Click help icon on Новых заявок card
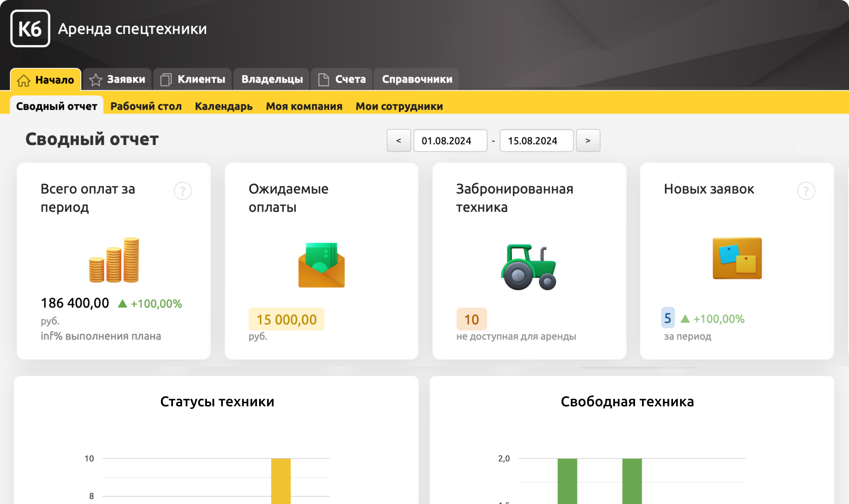849x504 pixels. point(806,191)
